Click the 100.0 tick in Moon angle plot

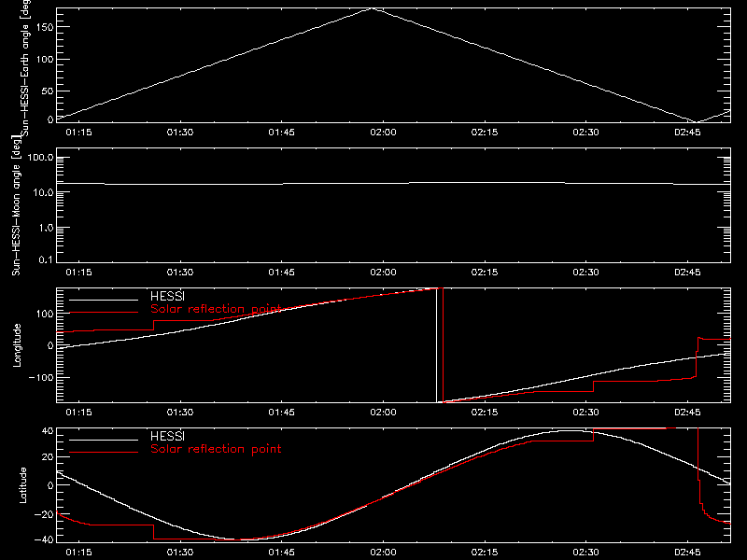40,158
